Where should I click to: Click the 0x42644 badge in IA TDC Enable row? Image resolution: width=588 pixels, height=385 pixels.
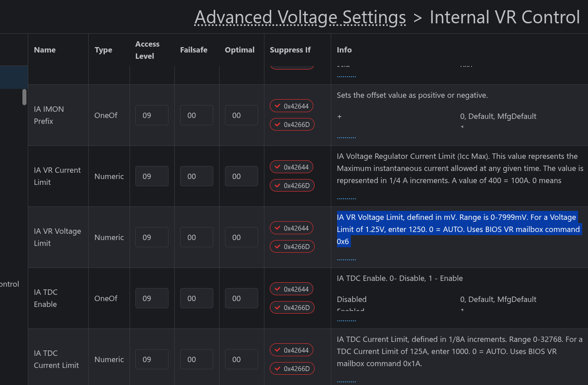pyautogui.click(x=291, y=289)
